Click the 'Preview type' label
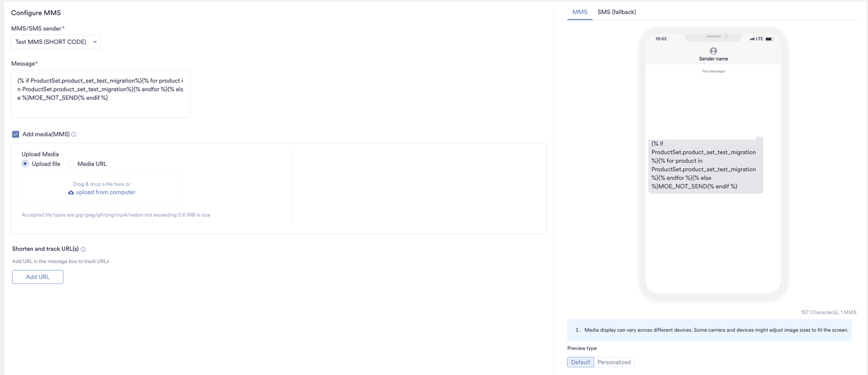Screen dimensions: 868x375 (582, 348)
